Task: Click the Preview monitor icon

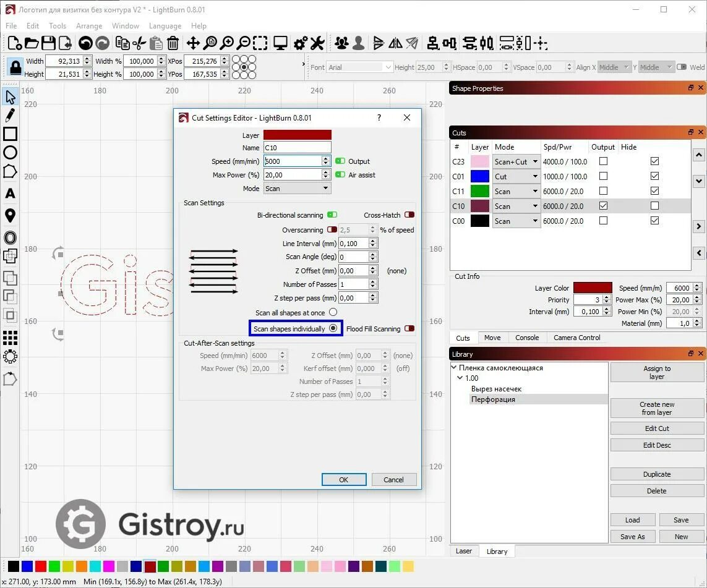Action: tap(280, 43)
